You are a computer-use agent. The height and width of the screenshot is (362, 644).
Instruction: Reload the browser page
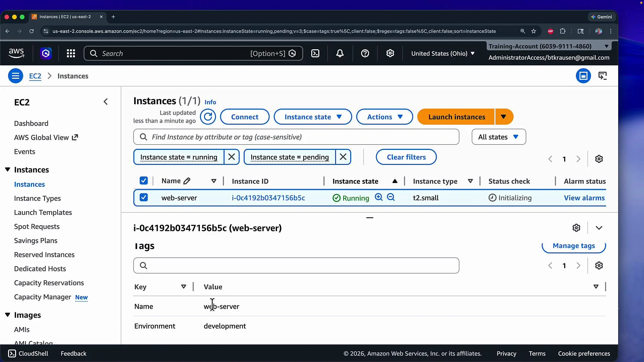click(x=32, y=31)
